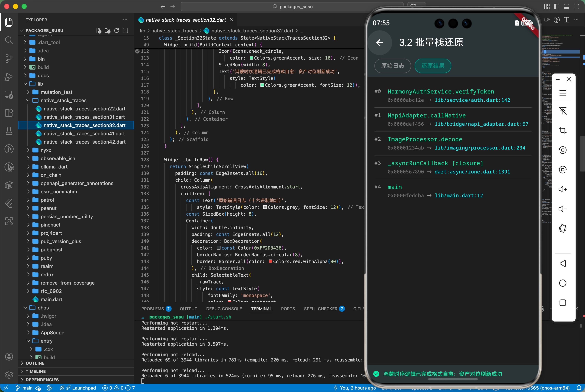This screenshot has width=585, height=392.
Task: Open Source Control view in activity bar
Action: (9, 58)
